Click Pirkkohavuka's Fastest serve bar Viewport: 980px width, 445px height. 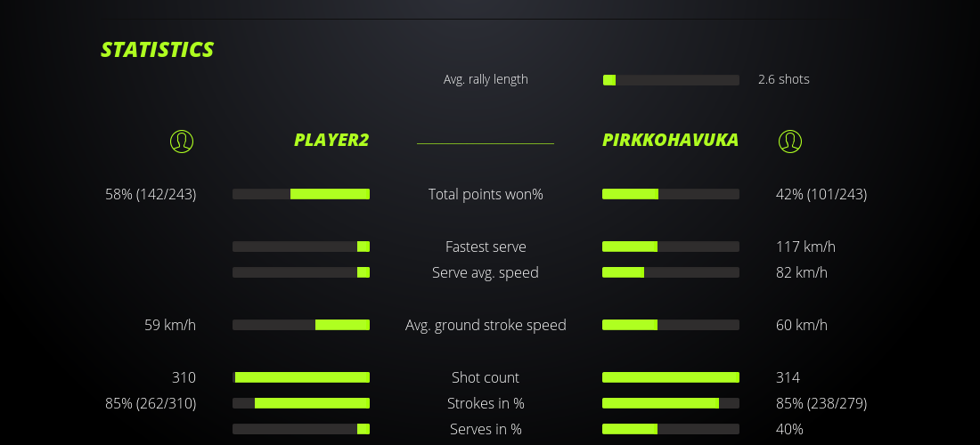click(x=671, y=247)
